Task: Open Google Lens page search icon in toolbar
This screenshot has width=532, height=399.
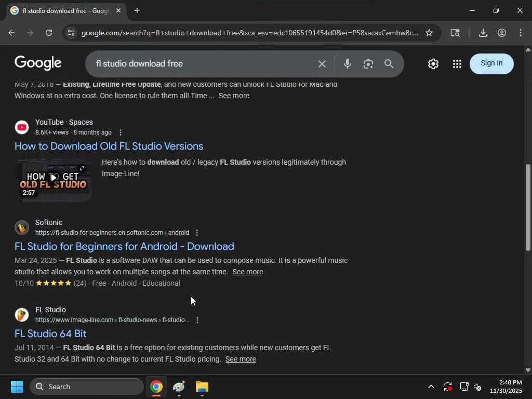Action: tap(455, 33)
